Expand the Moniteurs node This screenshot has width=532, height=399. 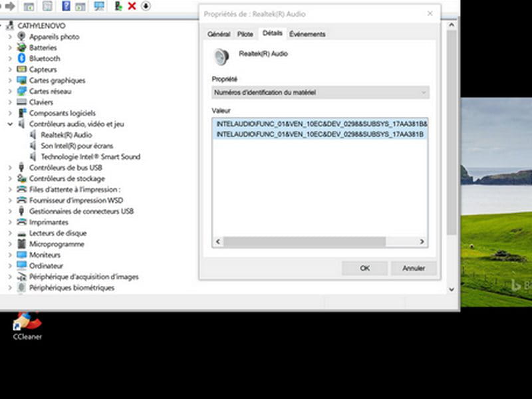pos(10,255)
